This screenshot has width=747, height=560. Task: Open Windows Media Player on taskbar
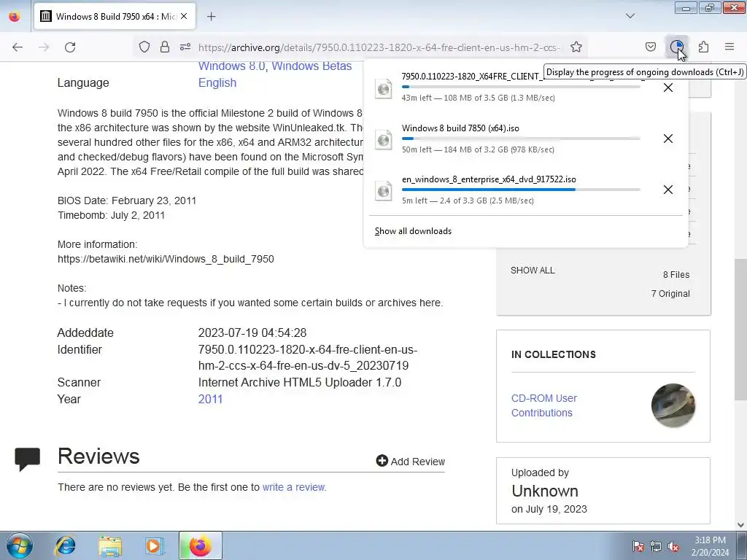(154, 545)
